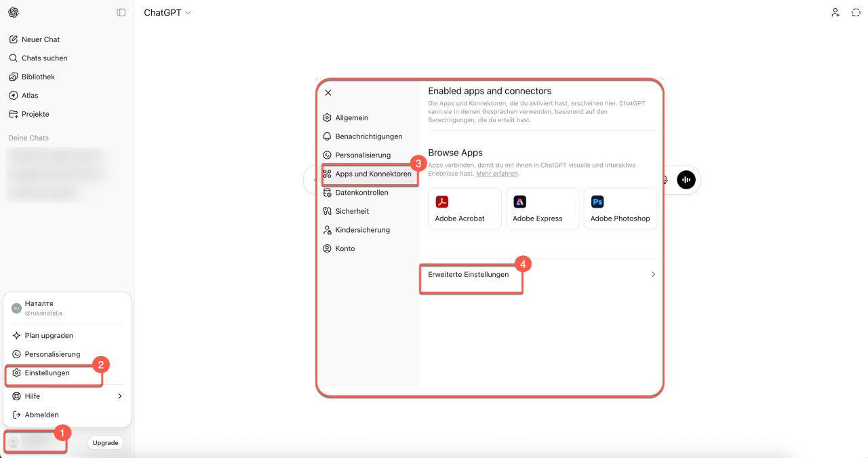Click the temporary chat icon at top right
The width and height of the screenshot is (868, 458).
point(856,12)
